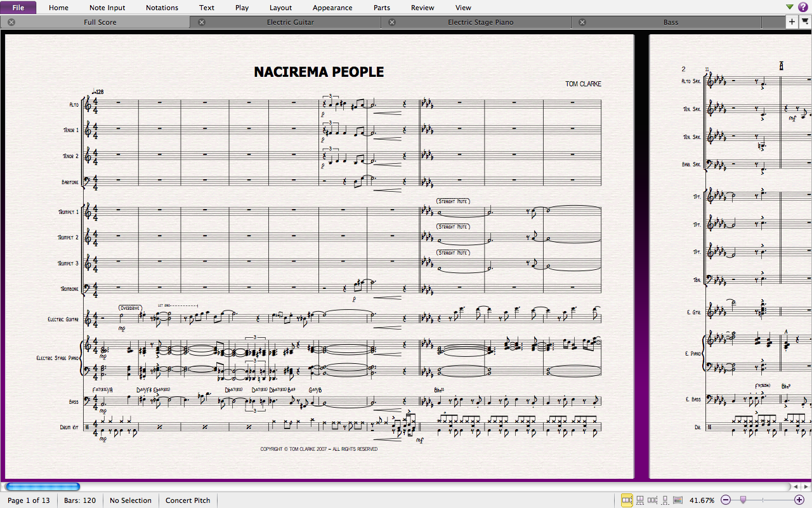
Task: Switch to the Electric Stage Piano part tab
Action: point(476,22)
